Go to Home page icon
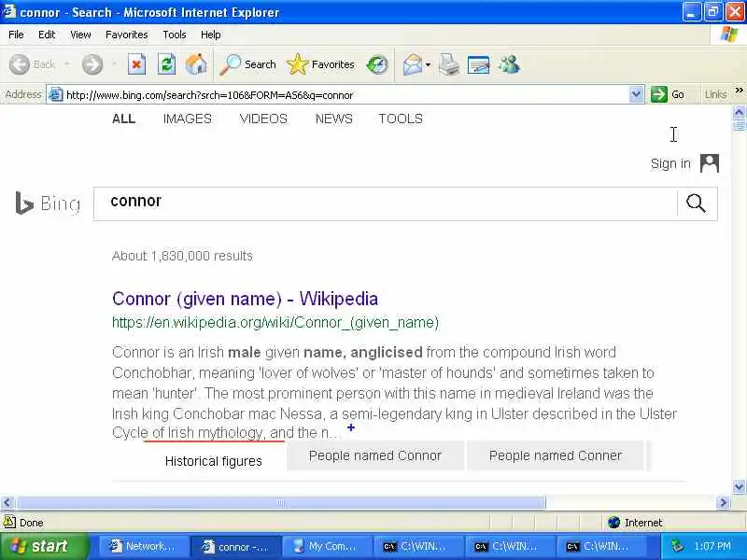Image resolution: width=747 pixels, height=560 pixels. 196,64
